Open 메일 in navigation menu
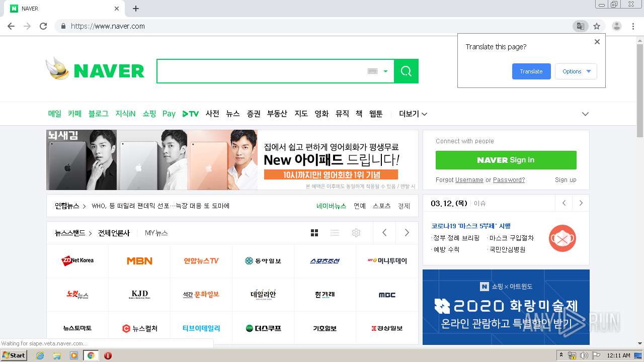The height and width of the screenshot is (362, 644). (x=54, y=114)
